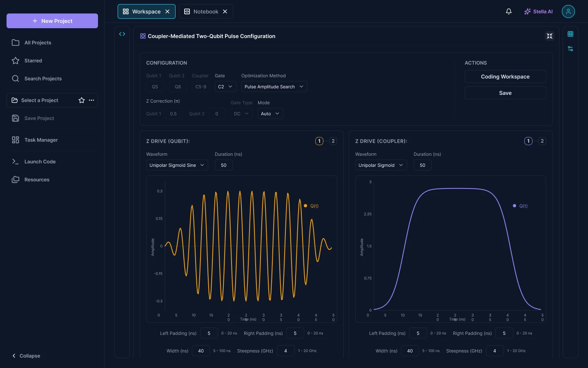Image resolution: width=588 pixels, height=368 pixels.
Task: Click the Z DRIVE (COUPLER): heading
Action: [x=381, y=141]
